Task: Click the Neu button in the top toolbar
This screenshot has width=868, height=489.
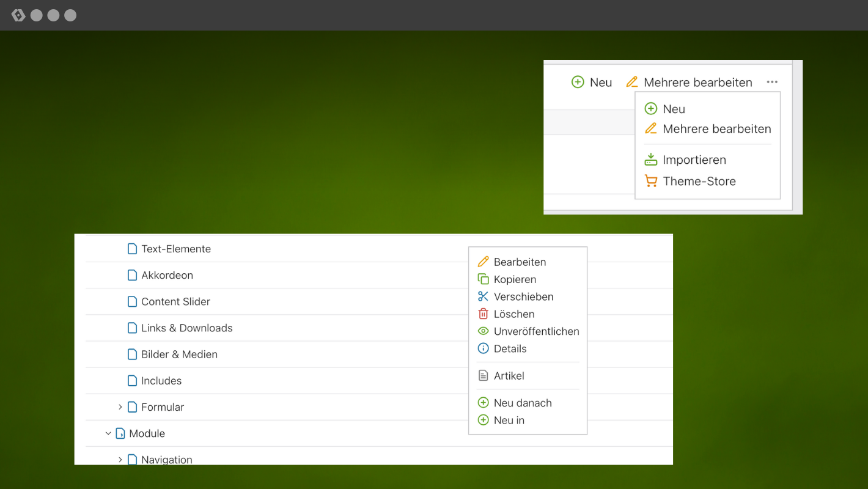Action: 592,83
